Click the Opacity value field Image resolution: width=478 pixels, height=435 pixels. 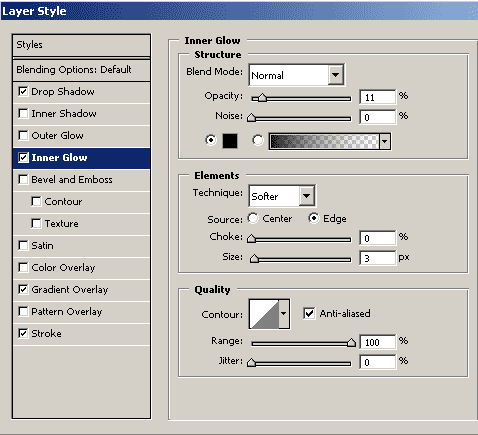(x=378, y=97)
